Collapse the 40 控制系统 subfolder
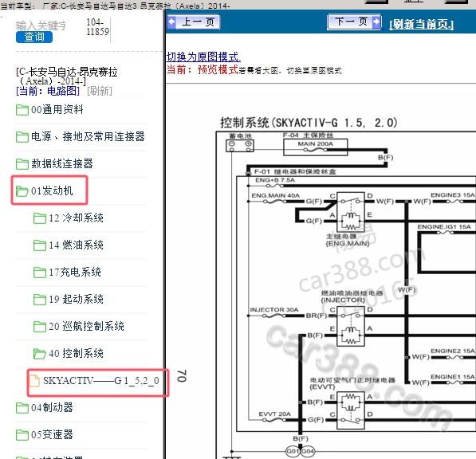Screen dimensions: 476x459 point(77,354)
